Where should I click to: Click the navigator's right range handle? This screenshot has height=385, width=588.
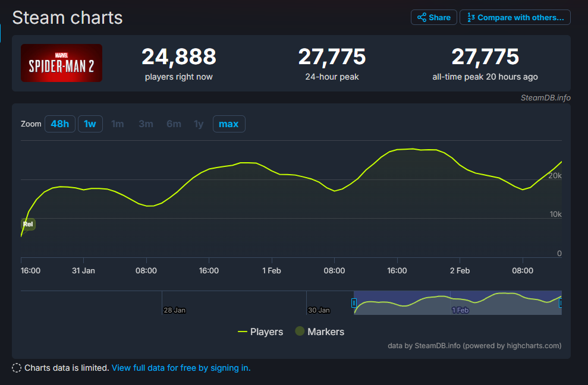click(560, 303)
